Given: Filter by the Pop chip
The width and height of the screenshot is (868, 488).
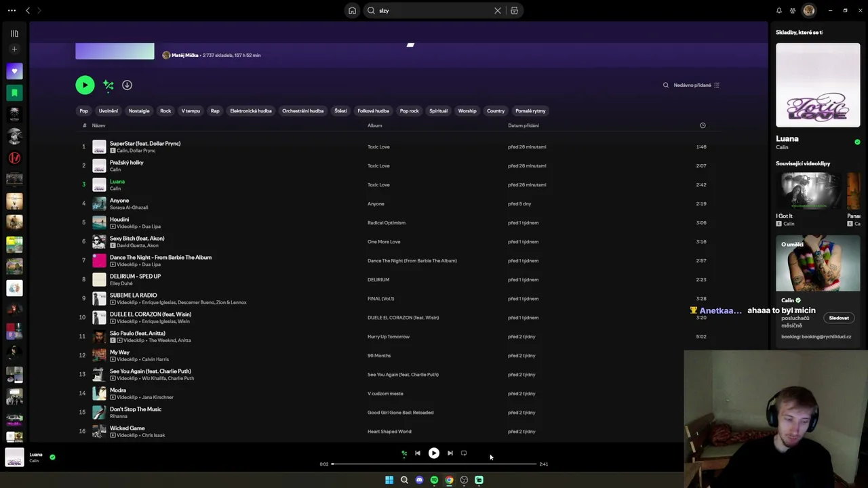Looking at the screenshot, I should click(83, 111).
